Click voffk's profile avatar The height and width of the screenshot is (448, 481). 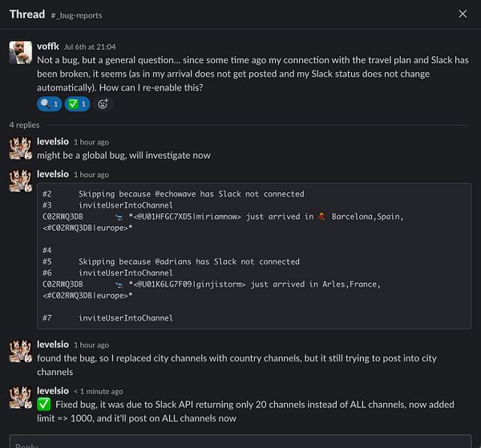click(x=20, y=53)
